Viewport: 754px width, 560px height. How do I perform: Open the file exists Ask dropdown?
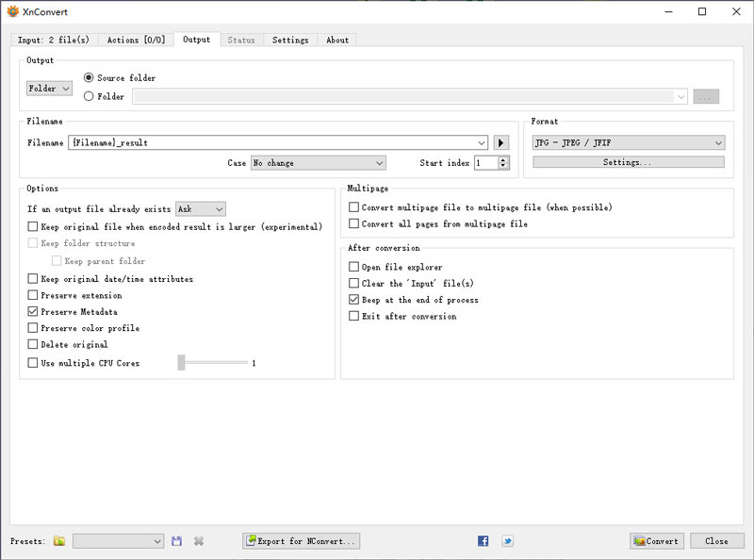coord(201,208)
